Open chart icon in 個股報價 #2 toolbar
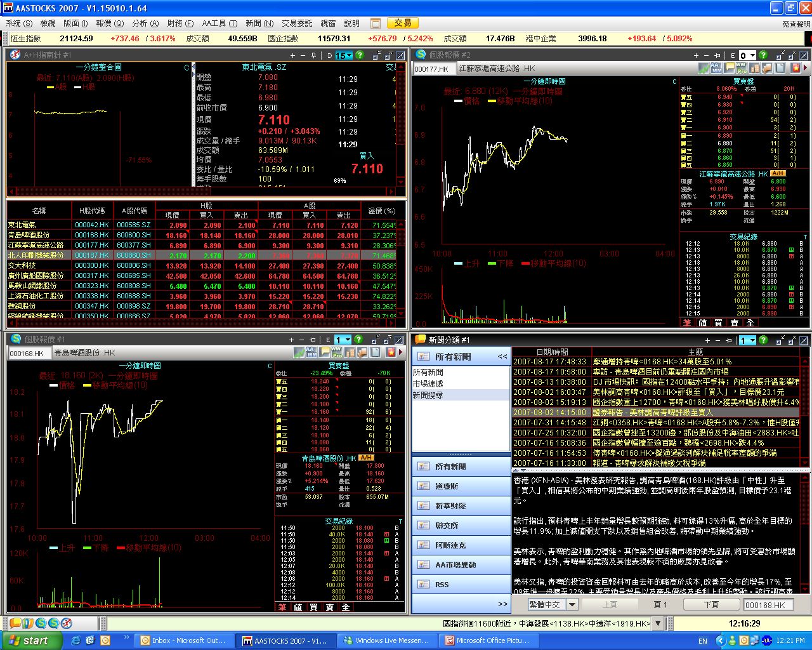 coord(704,67)
